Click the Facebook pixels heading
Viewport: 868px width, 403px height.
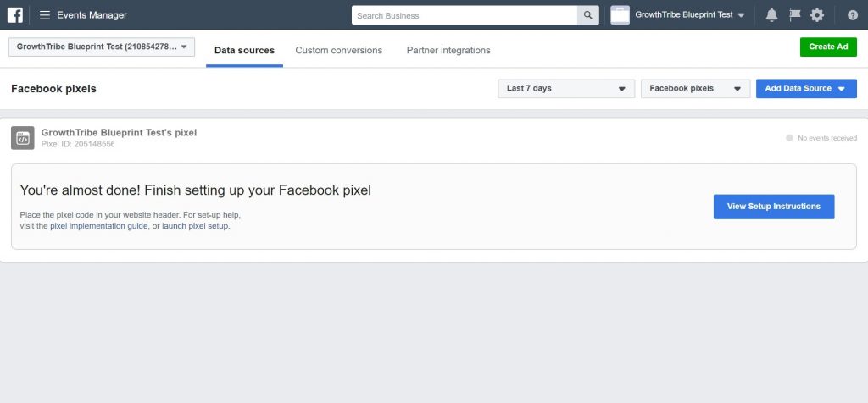point(53,89)
